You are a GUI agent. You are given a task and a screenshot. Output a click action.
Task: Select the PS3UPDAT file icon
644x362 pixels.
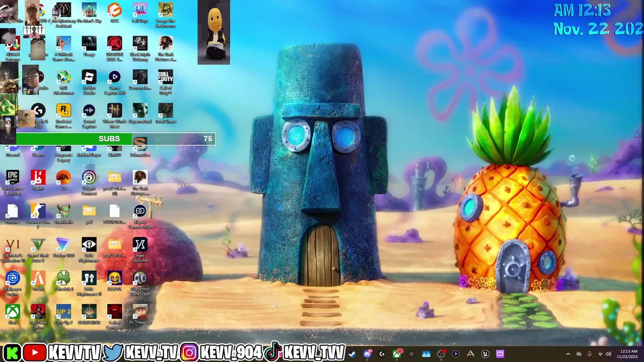[115, 214]
